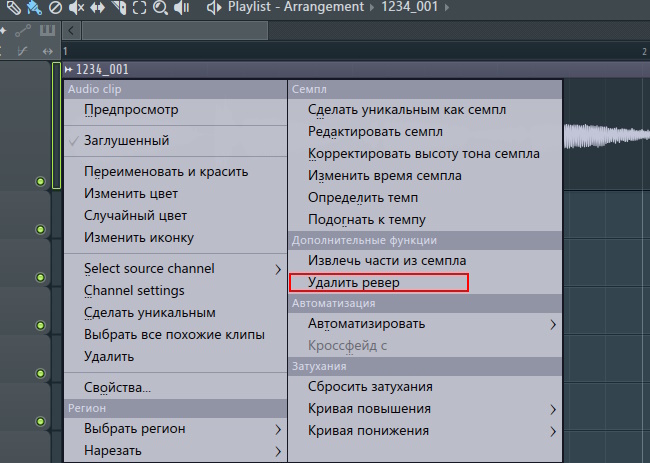
Task: Click the Playlist title text
Action: tap(249, 7)
